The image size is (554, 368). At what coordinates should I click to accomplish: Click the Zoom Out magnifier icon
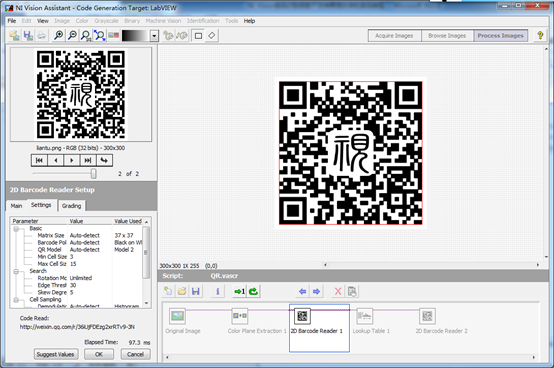[72, 35]
